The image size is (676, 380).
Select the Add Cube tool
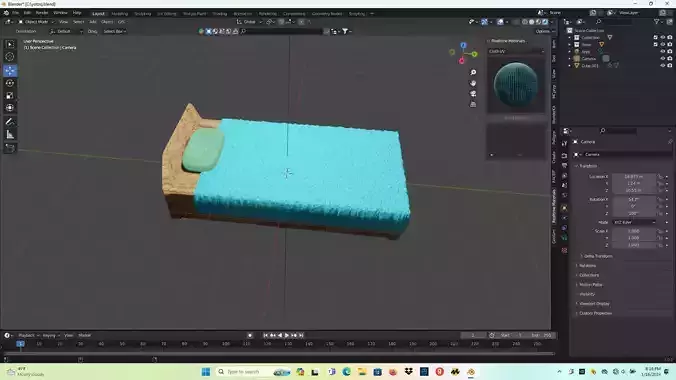coord(10,148)
